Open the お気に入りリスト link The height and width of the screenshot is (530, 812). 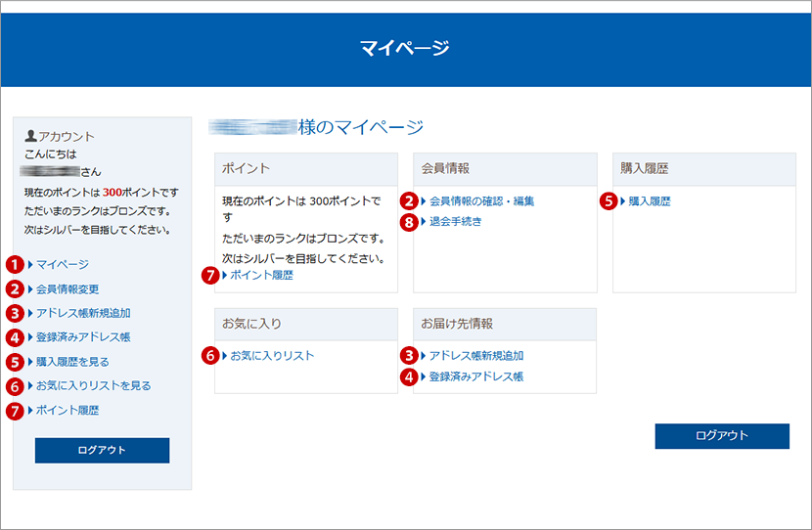(x=272, y=356)
